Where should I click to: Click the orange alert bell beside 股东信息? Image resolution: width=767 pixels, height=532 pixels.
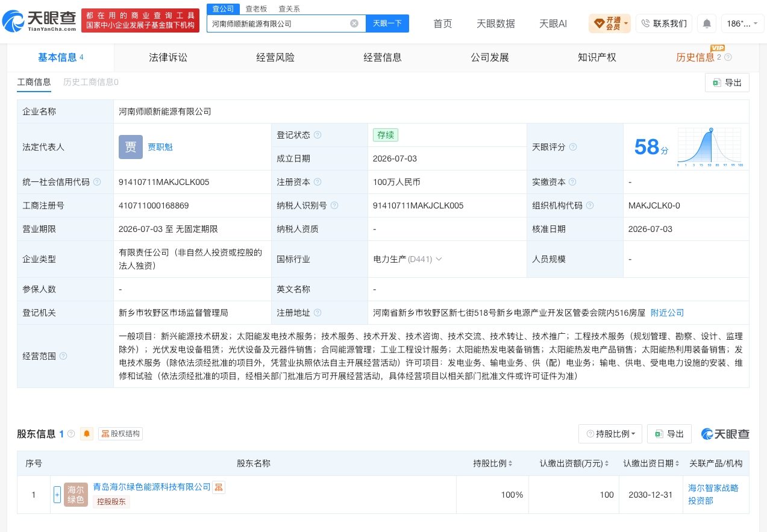click(x=87, y=434)
